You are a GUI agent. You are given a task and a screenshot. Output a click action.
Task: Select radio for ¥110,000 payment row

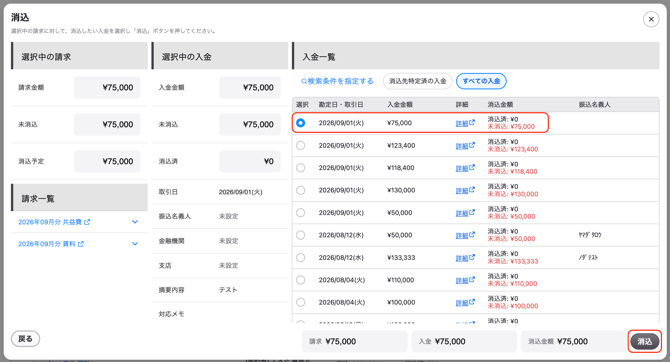point(301,280)
